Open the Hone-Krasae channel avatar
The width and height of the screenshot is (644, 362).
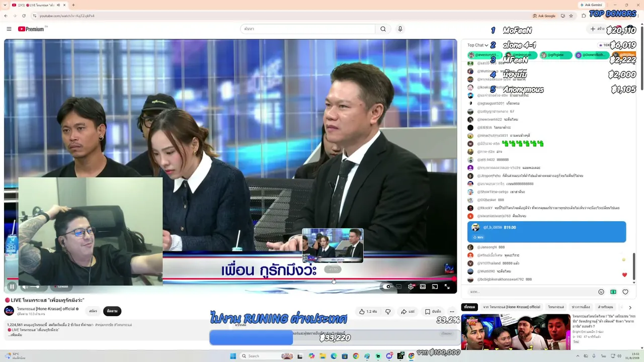pyautogui.click(x=9, y=311)
